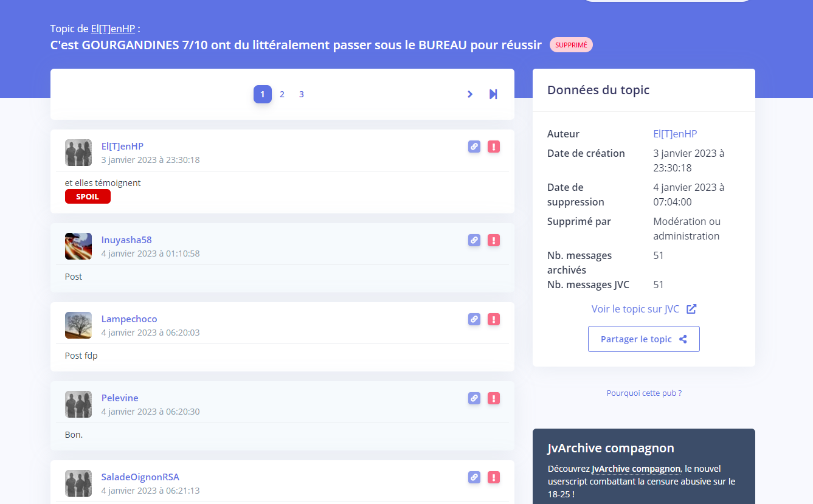Click the Partager le topic button
Viewport: 813px width, 504px height.
click(644, 339)
